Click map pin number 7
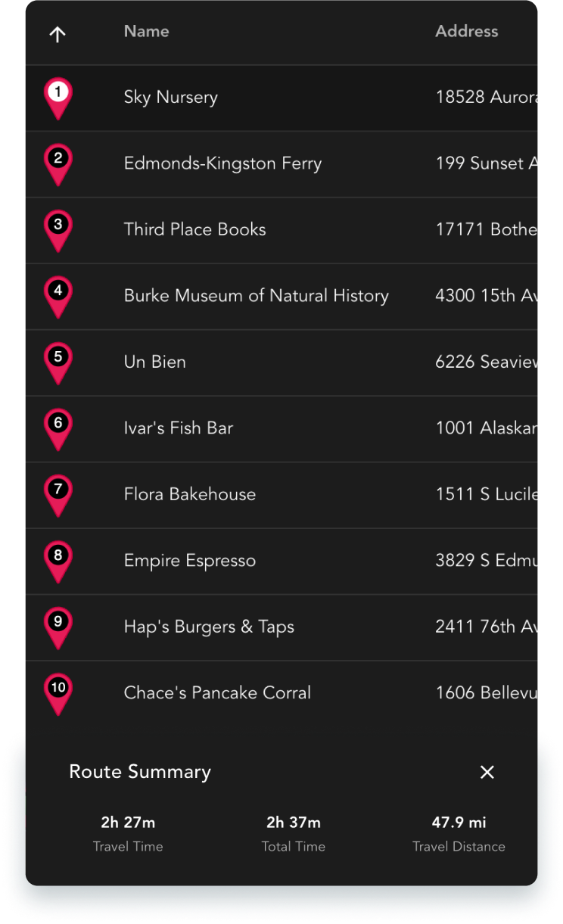This screenshot has height=924, width=563. 58,493
